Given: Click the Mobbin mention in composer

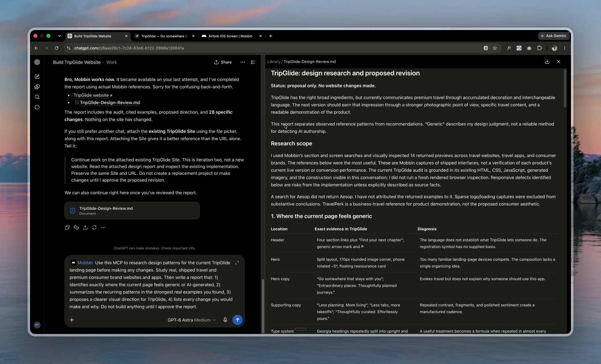Looking at the screenshot, I should [82, 263].
